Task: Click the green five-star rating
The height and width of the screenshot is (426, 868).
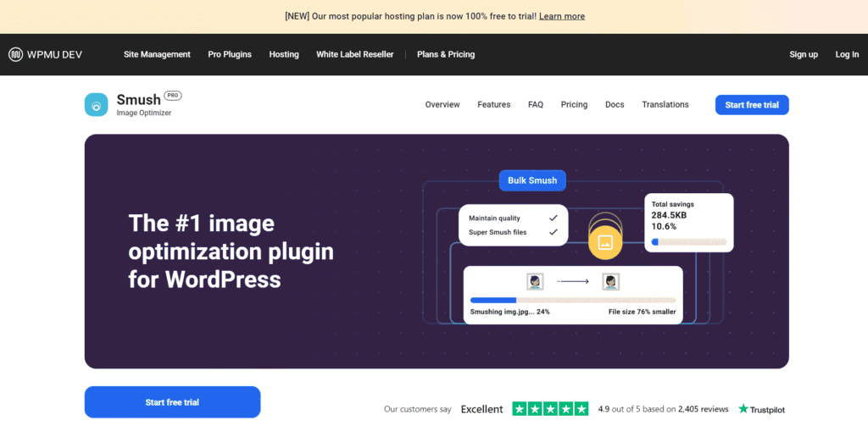Action: coord(550,409)
